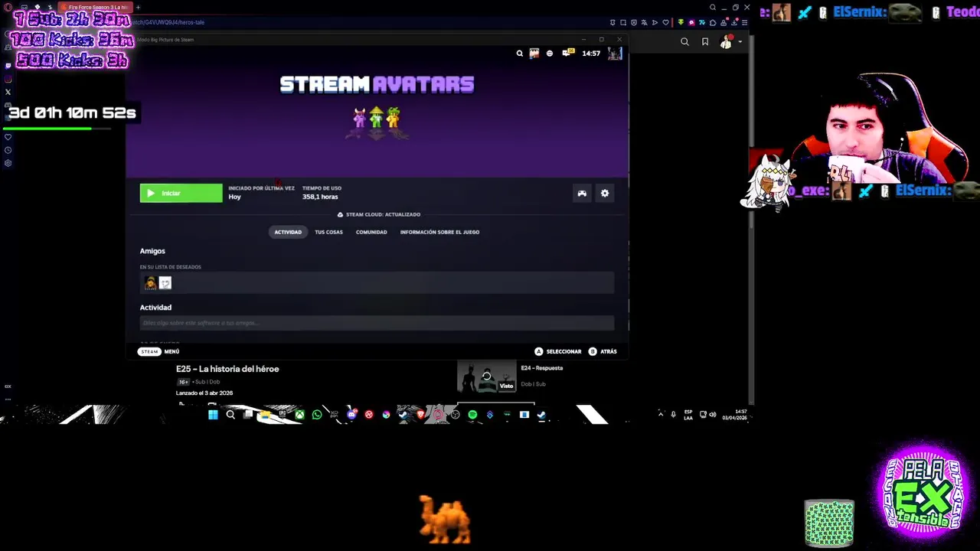Screen dimensions: 980x551
Task: Click E25 – La historia del héroe title
Action: (x=227, y=369)
